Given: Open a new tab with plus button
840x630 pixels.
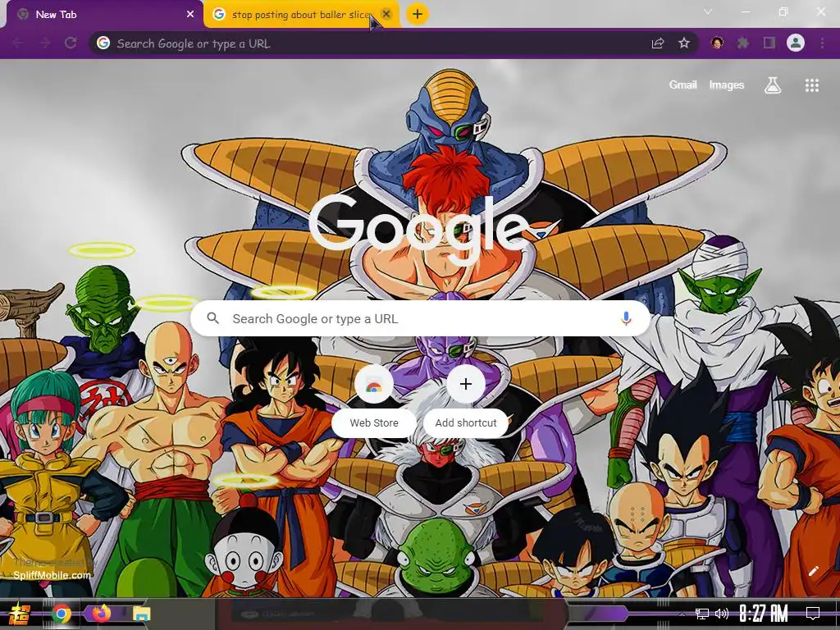Looking at the screenshot, I should point(418,14).
